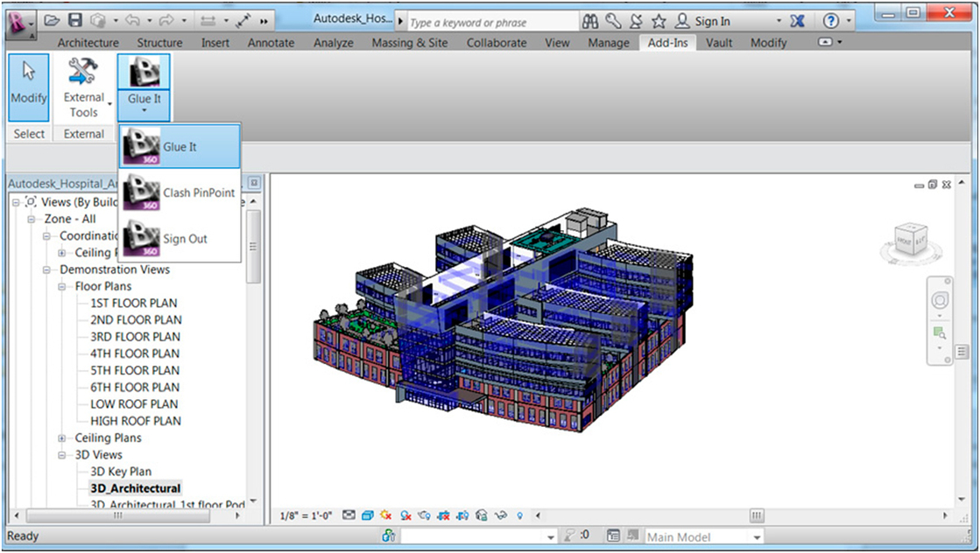Screen dimensions: 980x553
Task: Open the Visual Style icon on view control bar
Action: (369, 515)
